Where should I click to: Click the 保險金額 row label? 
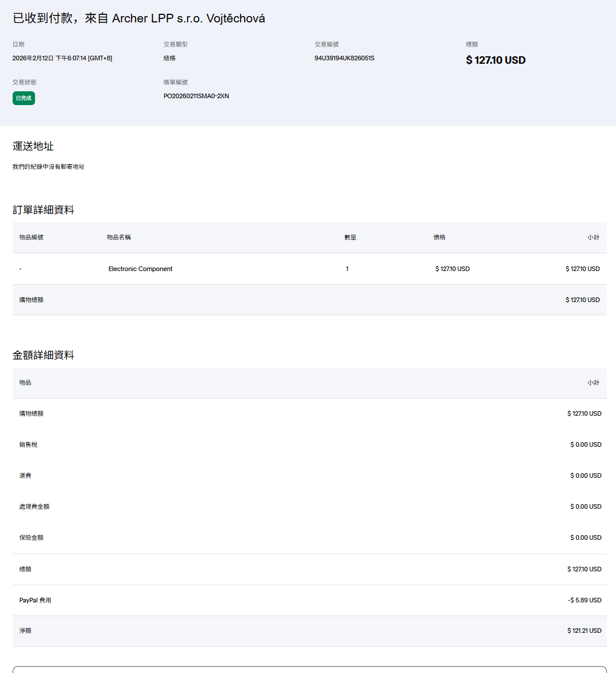pos(31,537)
